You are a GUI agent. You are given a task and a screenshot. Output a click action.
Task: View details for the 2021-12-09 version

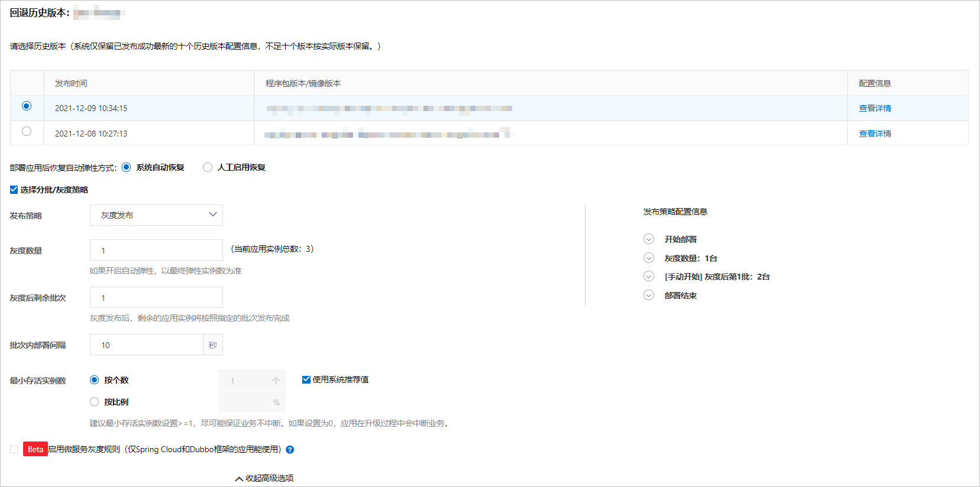pyautogui.click(x=875, y=108)
